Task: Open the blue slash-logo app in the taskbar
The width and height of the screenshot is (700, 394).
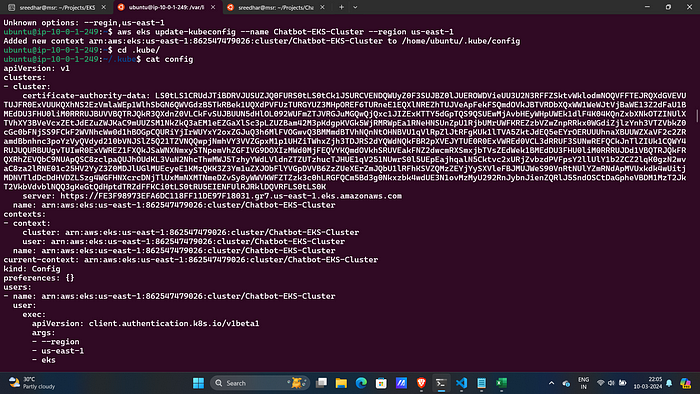Action: pos(401,383)
